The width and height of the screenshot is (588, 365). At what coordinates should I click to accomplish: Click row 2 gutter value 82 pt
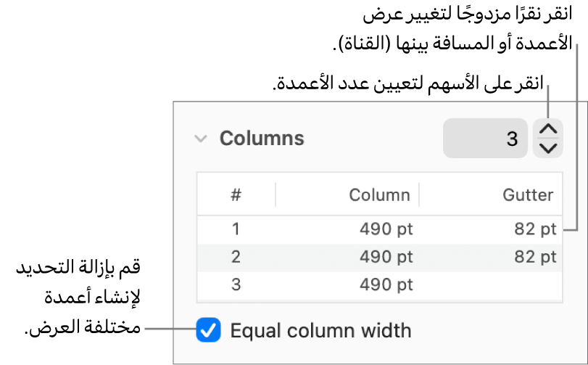[x=535, y=257]
